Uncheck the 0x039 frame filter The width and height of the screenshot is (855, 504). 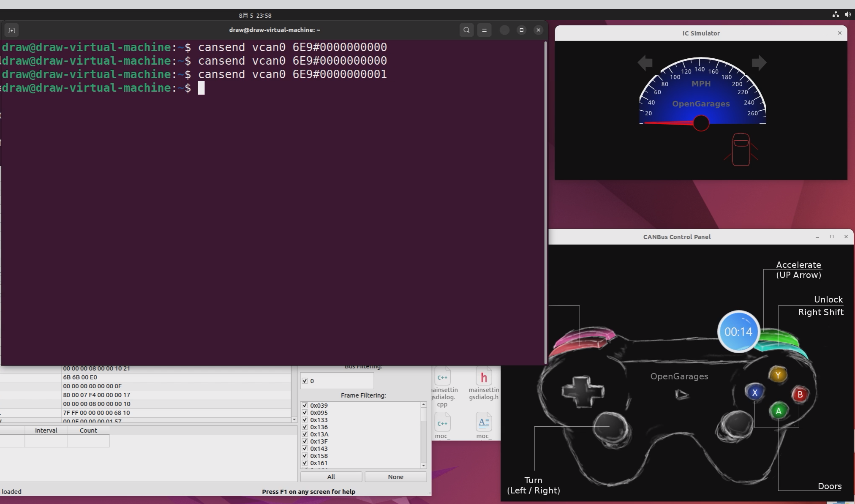pos(305,406)
